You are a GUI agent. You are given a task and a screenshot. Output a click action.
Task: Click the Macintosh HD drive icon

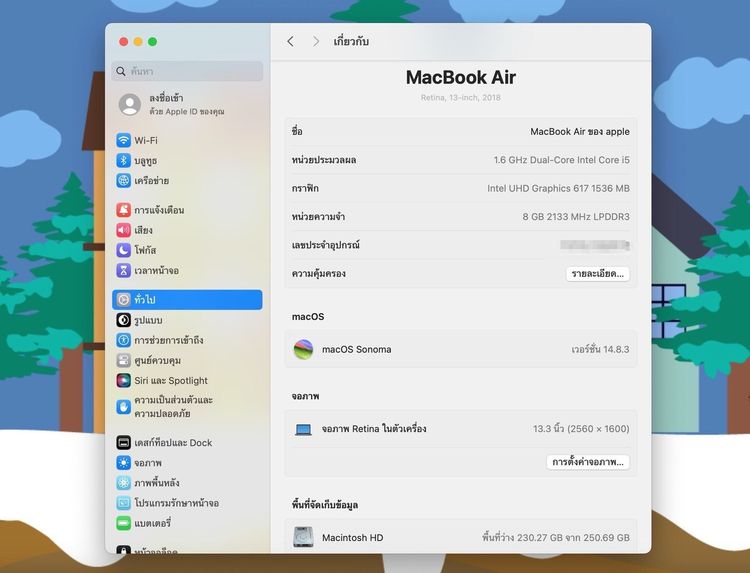pyautogui.click(x=303, y=537)
